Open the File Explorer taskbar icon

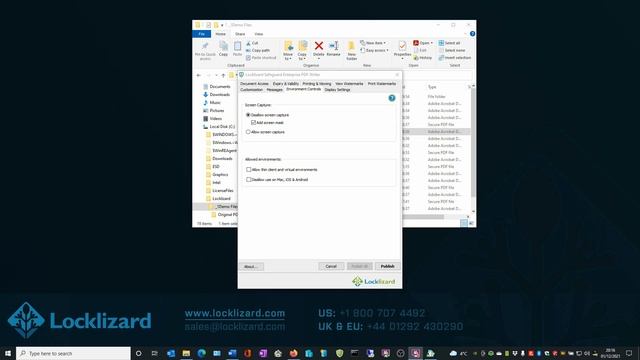pyautogui.click(x=186, y=353)
